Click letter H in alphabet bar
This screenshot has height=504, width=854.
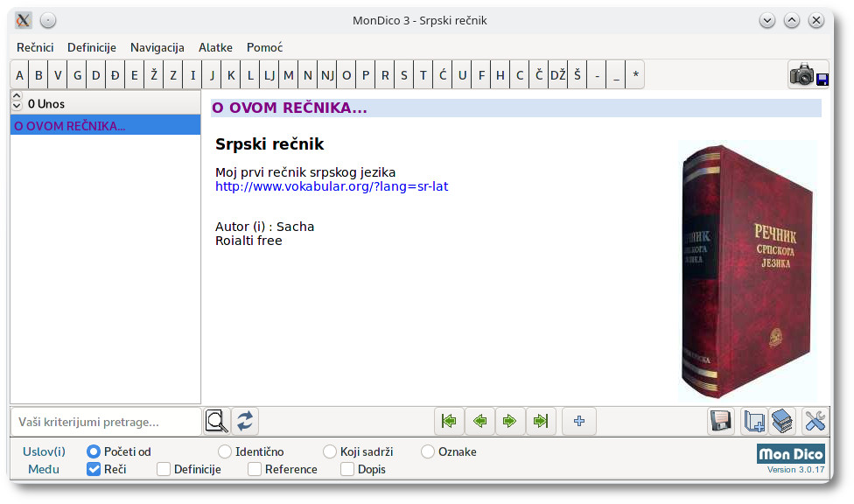500,74
